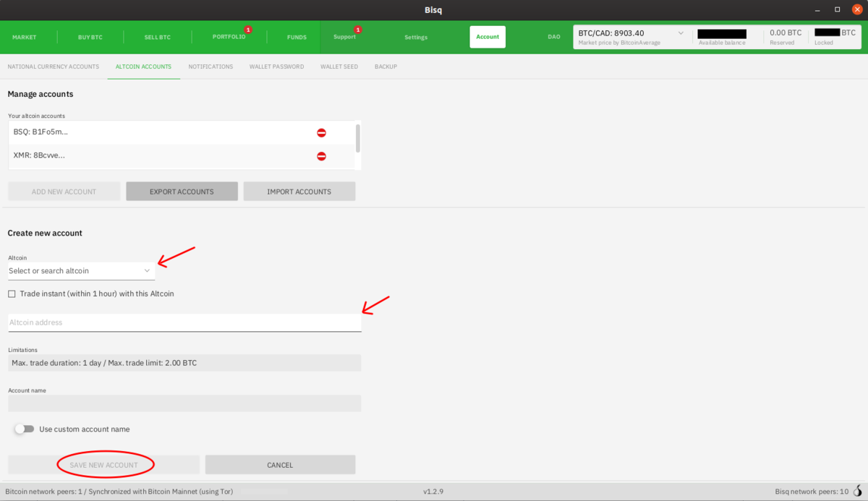Switch to National Currency Accounts tab
The image size is (868, 501).
(53, 67)
